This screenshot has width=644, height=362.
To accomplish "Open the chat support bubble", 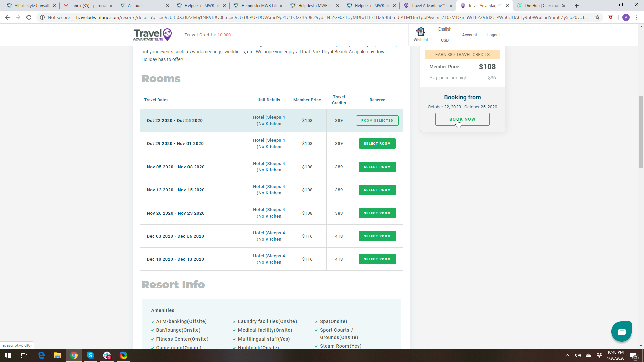I will point(621,331).
